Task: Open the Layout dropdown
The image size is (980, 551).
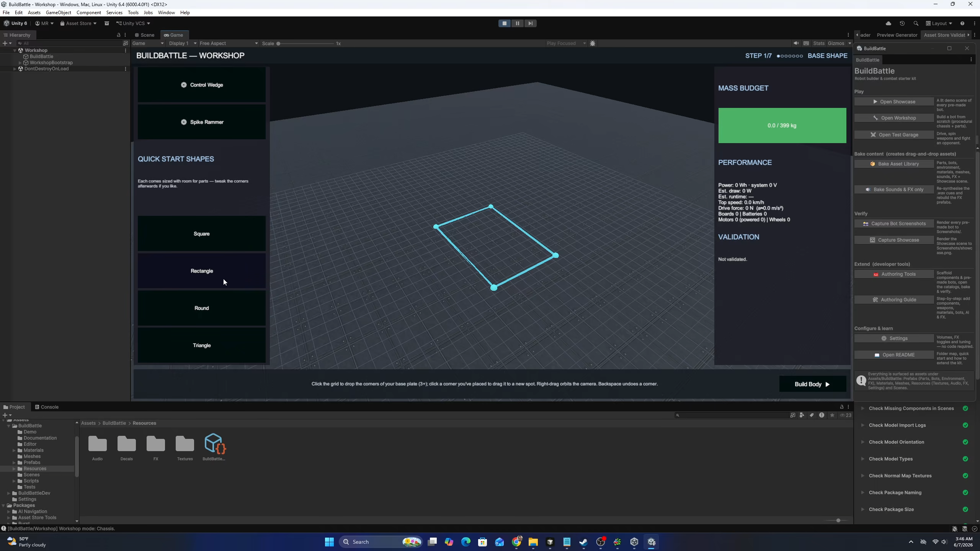Action: click(939, 23)
